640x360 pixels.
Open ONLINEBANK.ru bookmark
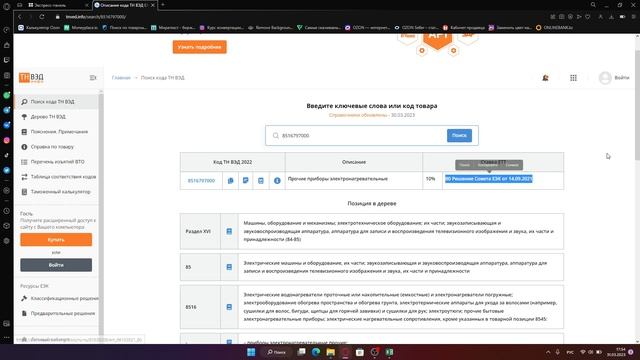coord(554,27)
